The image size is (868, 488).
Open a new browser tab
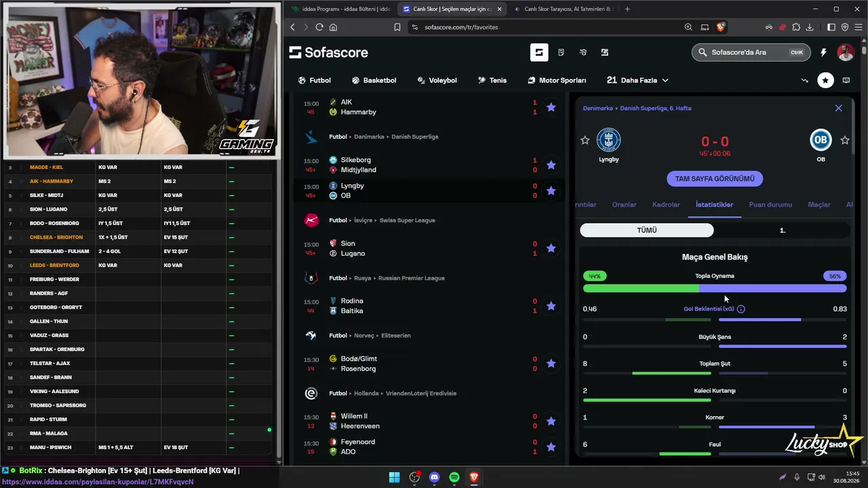point(627,9)
